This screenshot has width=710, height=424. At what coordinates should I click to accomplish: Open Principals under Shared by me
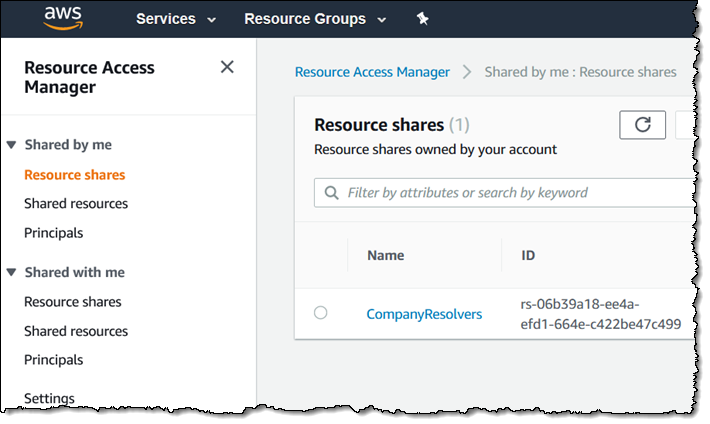tap(54, 233)
